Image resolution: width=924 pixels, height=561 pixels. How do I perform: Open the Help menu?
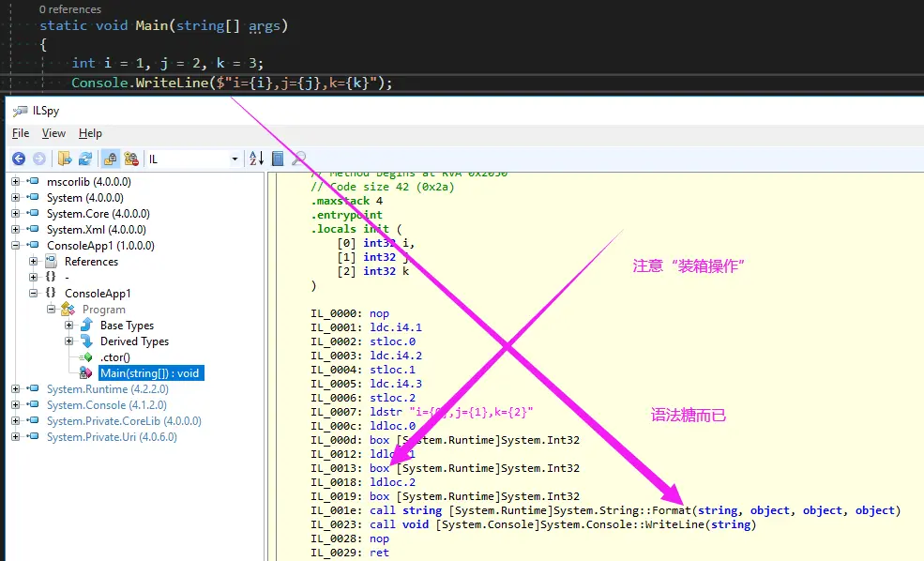click(90, 133)
